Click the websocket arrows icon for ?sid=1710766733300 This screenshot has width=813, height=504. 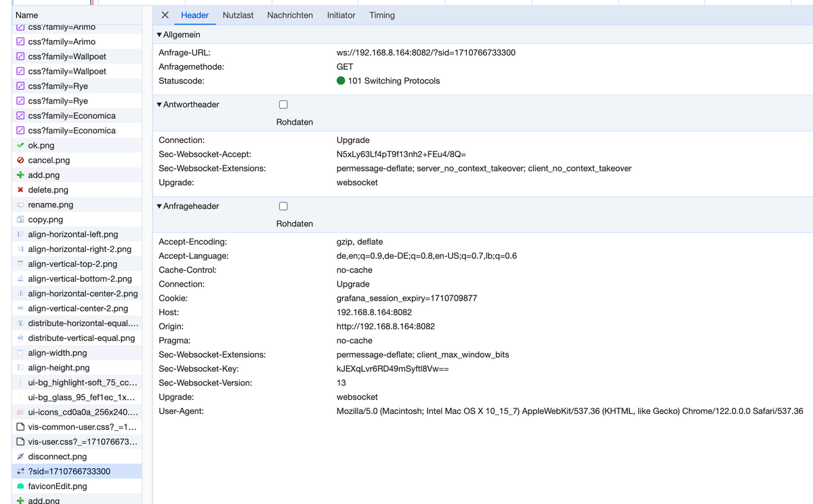coord(20,471)
